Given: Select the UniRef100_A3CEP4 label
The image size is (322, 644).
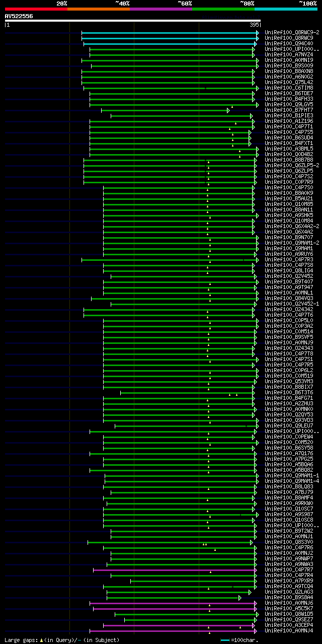Looking at the screenshot, I should [x=289, y=625].
